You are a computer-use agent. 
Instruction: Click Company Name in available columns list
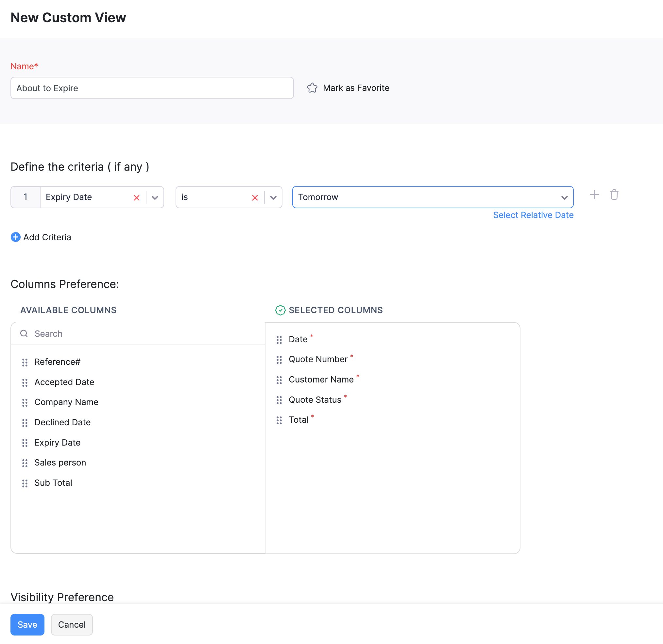(67, 402)
